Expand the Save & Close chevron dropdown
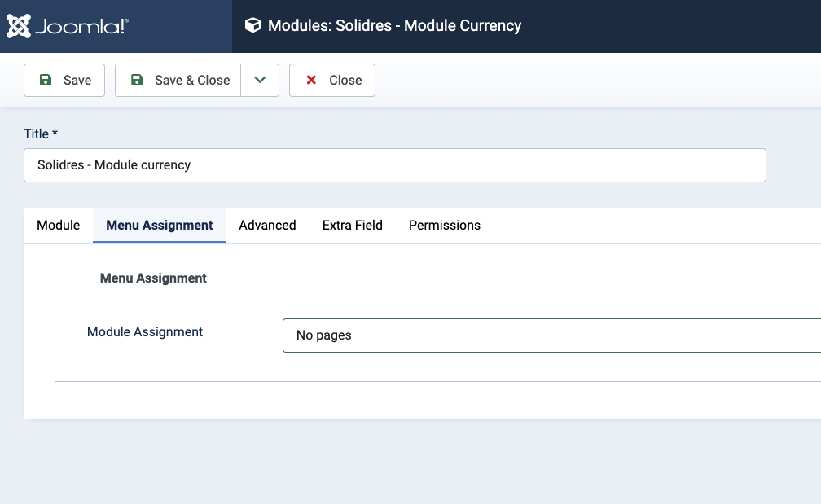 tap(260, 81)
